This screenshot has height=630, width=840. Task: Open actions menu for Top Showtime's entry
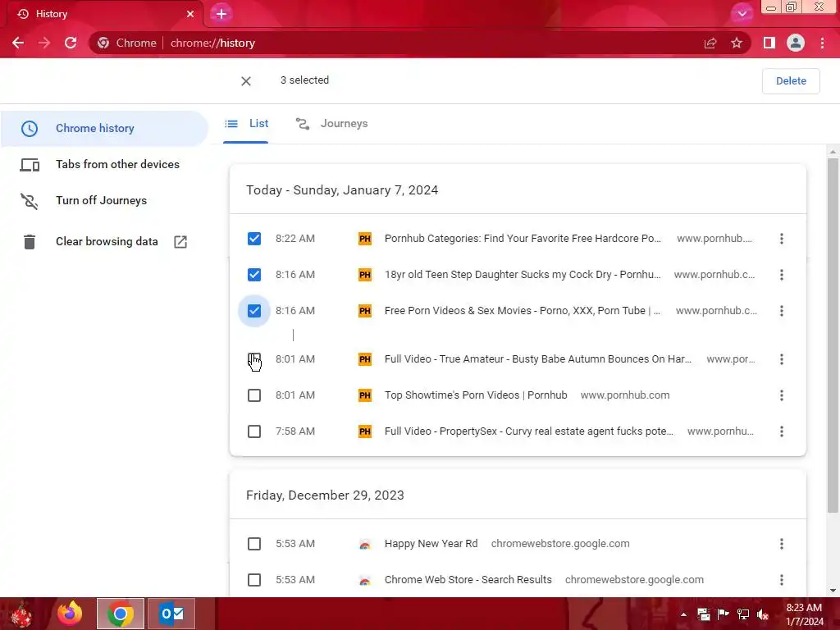(782, 395)
